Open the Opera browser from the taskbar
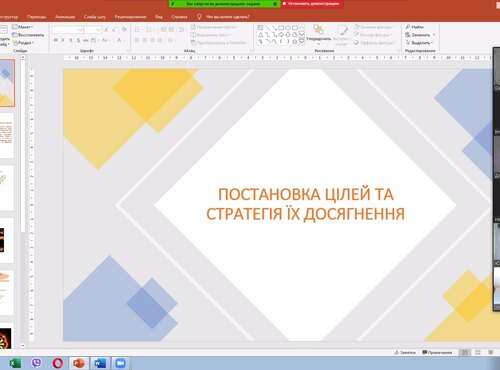 [57, 363]
